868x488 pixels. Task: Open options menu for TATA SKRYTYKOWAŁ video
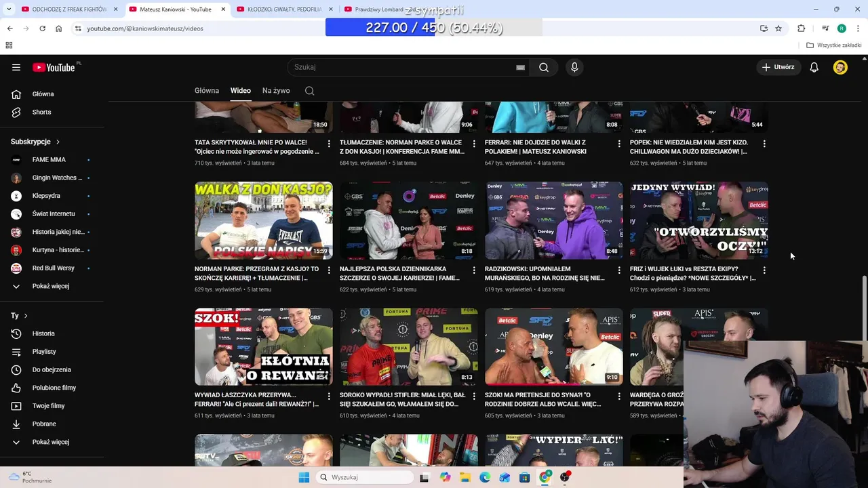coord(329,144)
